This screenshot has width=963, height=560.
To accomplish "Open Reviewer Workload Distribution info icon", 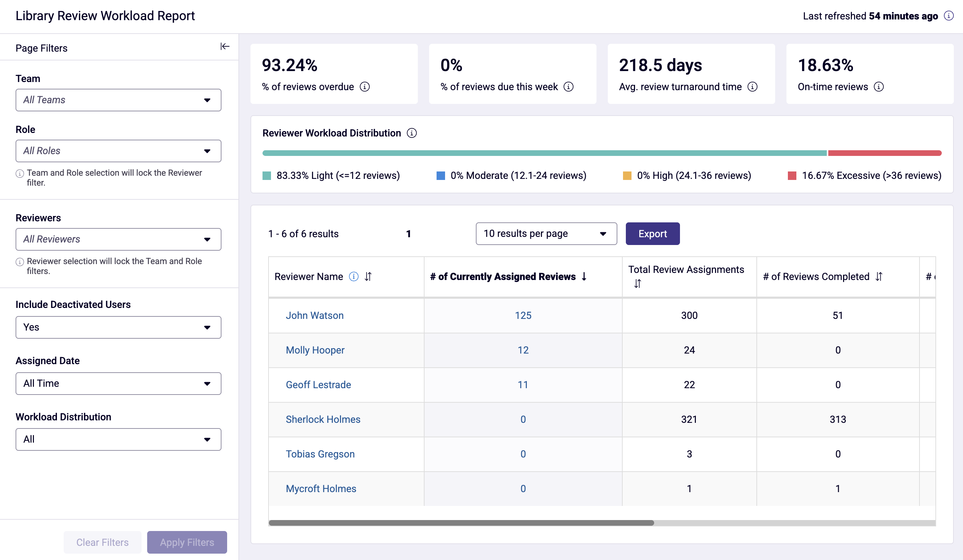I will tap(411, 133).
